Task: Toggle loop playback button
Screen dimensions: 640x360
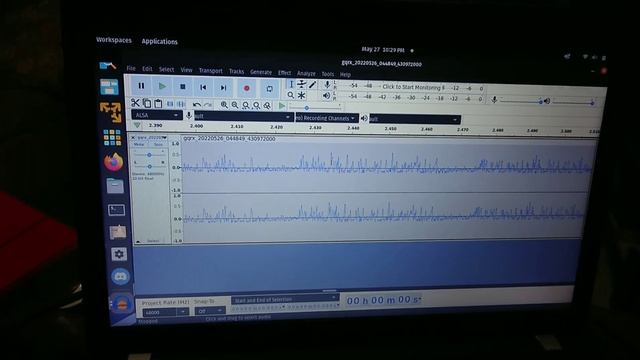Action: [269, 89]
